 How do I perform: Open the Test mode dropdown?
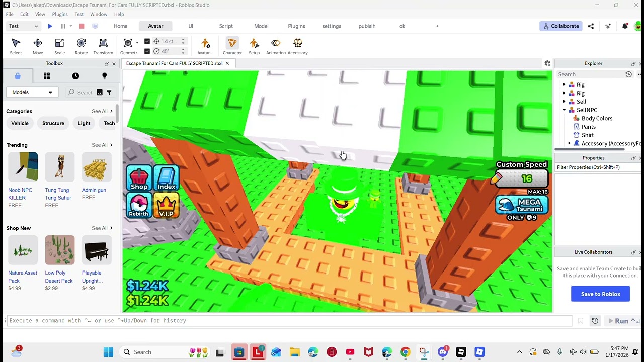coord(23,26)
